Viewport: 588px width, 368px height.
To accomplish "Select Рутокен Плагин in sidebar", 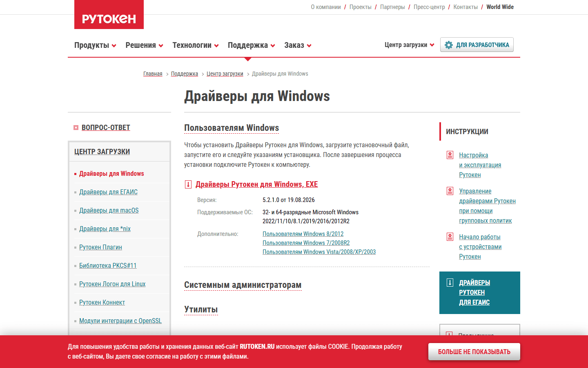I will (x=100, y=247).
